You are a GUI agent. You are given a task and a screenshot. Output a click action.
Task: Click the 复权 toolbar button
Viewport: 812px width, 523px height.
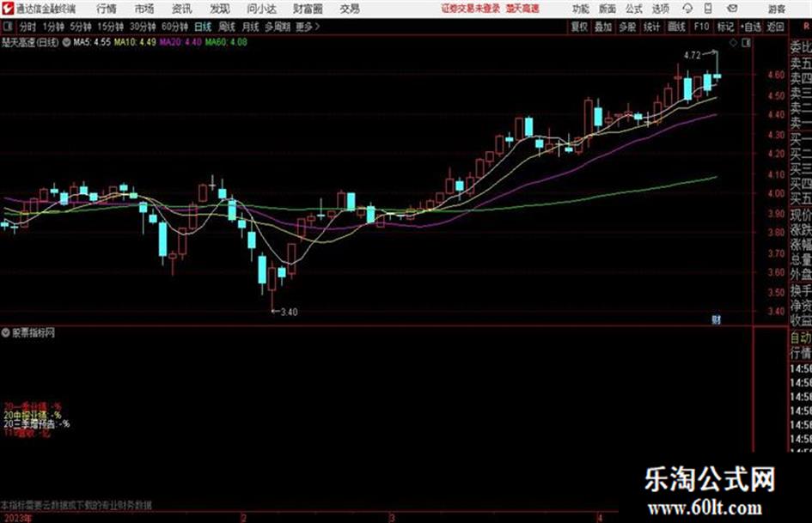579,27
